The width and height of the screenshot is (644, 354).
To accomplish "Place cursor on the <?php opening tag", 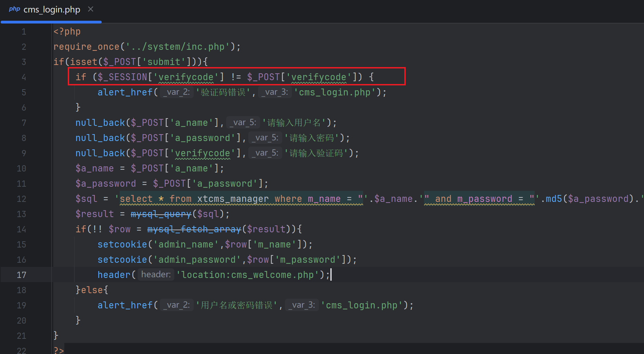I will 67,31.
